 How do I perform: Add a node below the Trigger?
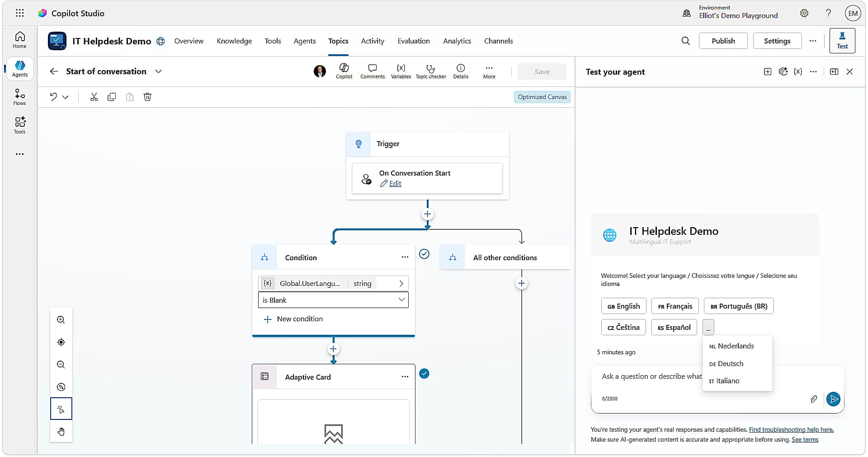(427, 214)
